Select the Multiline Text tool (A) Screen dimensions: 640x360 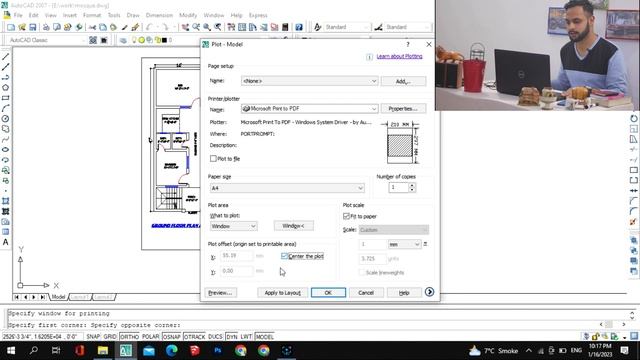click(x=5, y=242)
